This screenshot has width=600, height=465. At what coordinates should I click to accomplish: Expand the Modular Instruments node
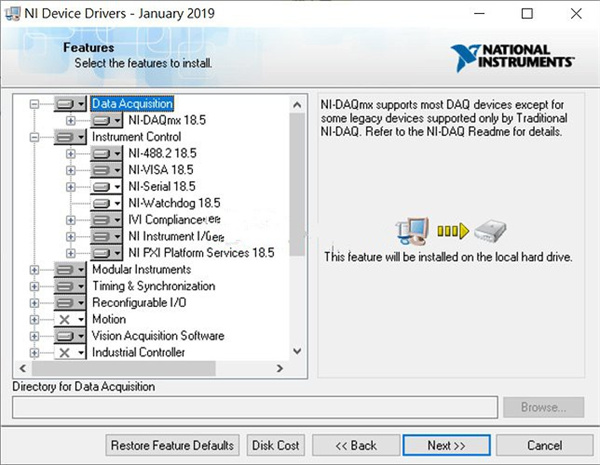(34, 269)
